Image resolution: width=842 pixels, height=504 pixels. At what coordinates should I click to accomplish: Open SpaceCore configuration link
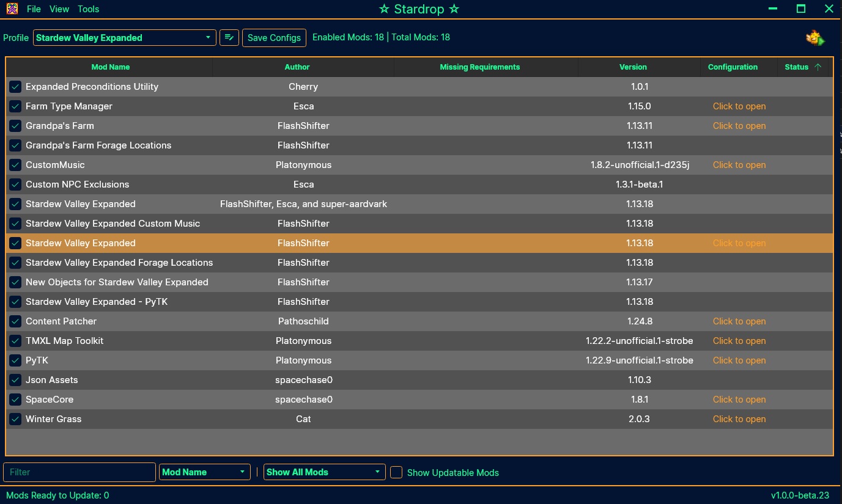739,400
